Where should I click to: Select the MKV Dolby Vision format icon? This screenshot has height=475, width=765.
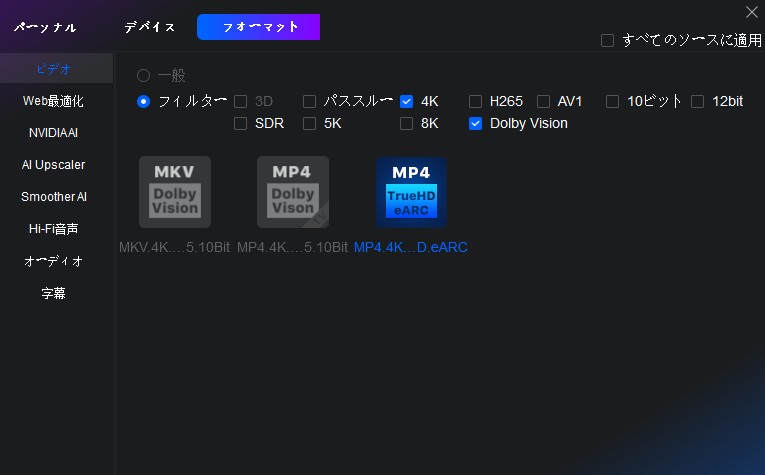[x=175, y=192]
